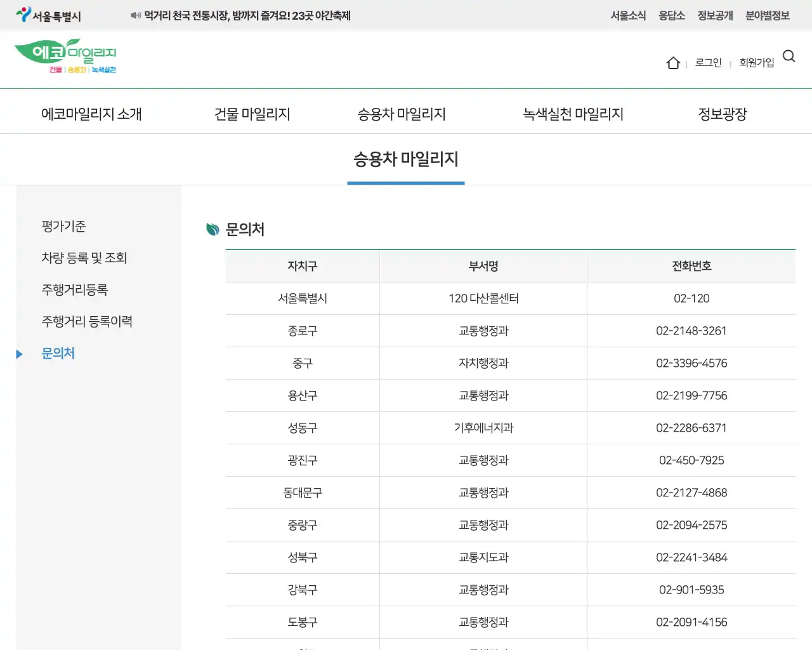Click the 로그인 link
Screen dimensions: 812x650
(709, 63)
